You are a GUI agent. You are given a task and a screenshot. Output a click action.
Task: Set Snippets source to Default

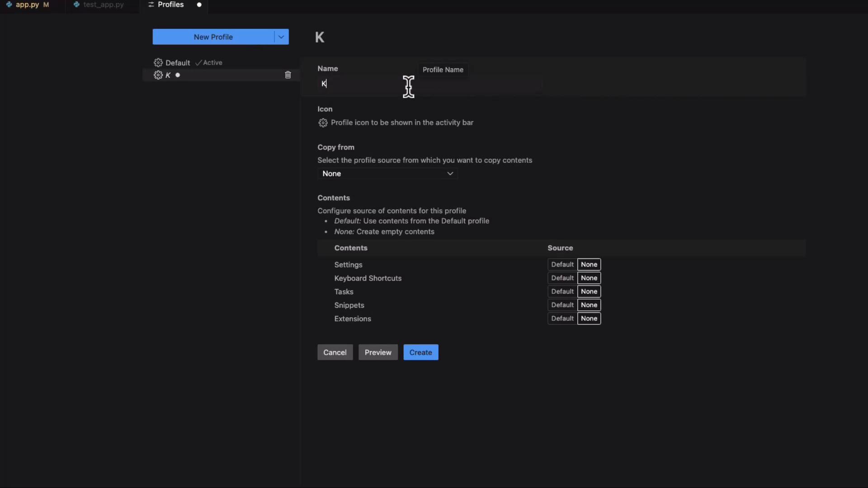pos(562,305)
